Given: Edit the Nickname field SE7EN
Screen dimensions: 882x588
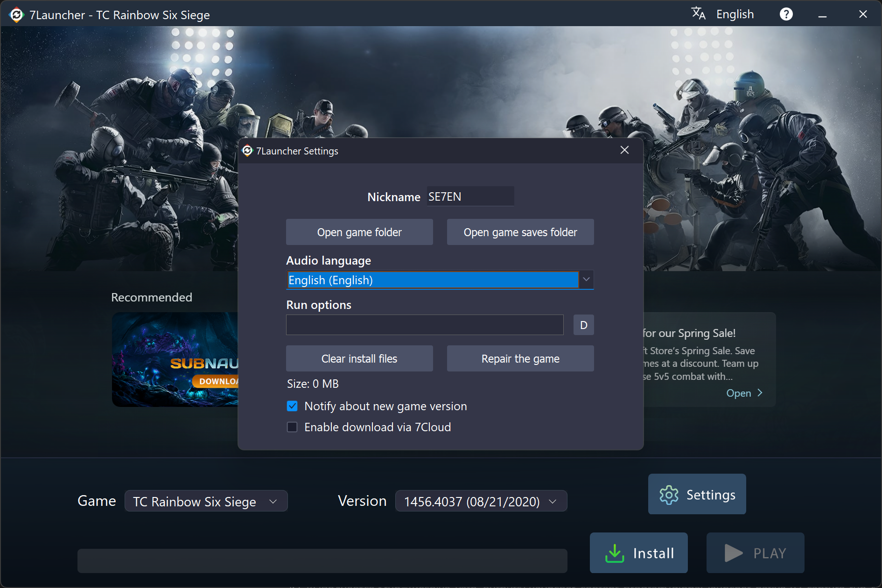Looking at the screenshot, I should tap(470, 196).
